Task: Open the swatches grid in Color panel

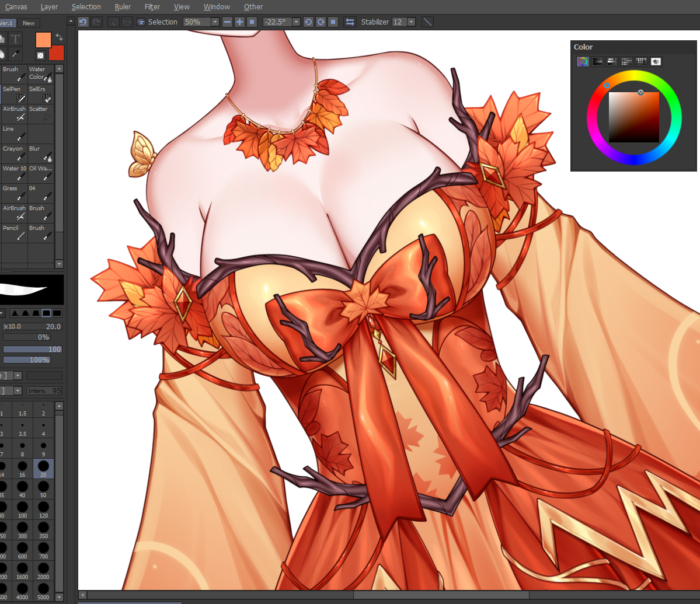Action: click(x=641, y=61)
